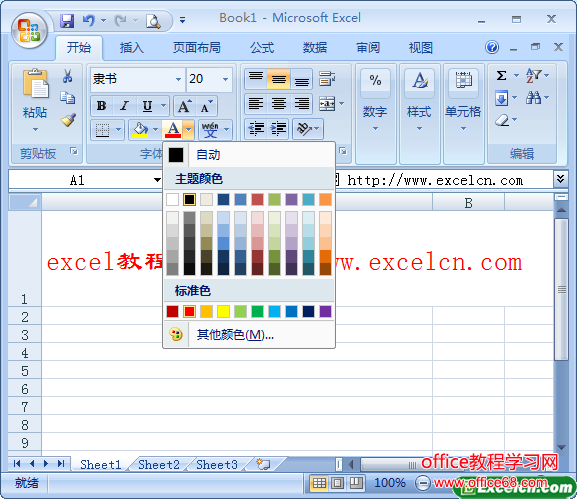Expand the borders dropdown arrow

(x=118, y=130)
